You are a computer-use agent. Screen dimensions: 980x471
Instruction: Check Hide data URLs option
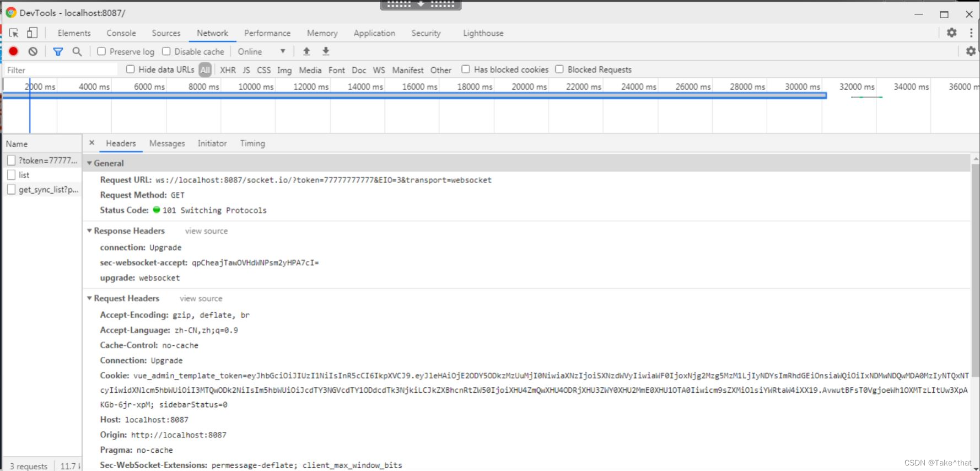coord(131,69)
